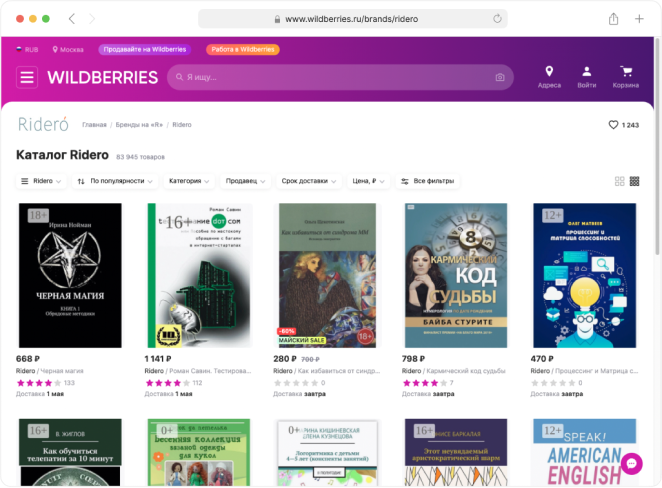Open the Черная магия book cover
The image size is (662, 488).
[x=70, y=275]
